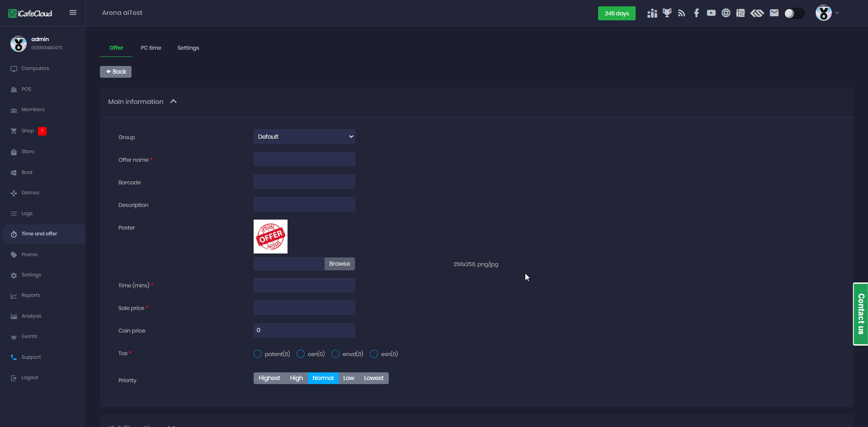Click the Barcode input field
Image resolution: width=868 pixels, height=427 pixels.
tap(304, 182)
